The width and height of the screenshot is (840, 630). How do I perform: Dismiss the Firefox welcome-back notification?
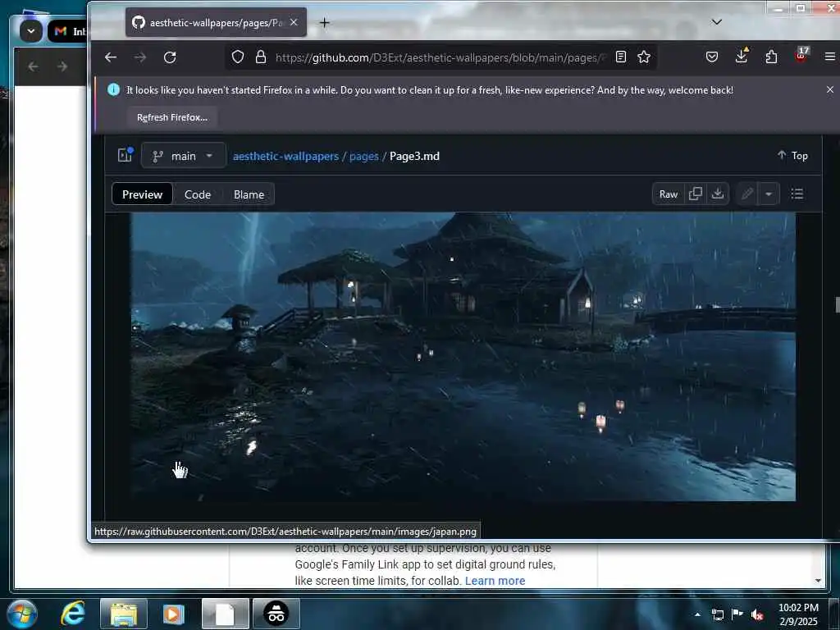click(830, 90)
